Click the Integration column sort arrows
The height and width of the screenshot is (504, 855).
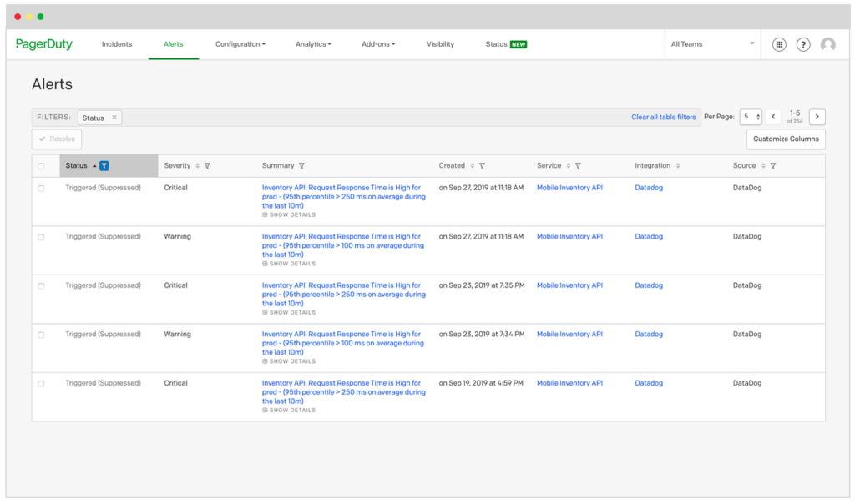(678, 166)
